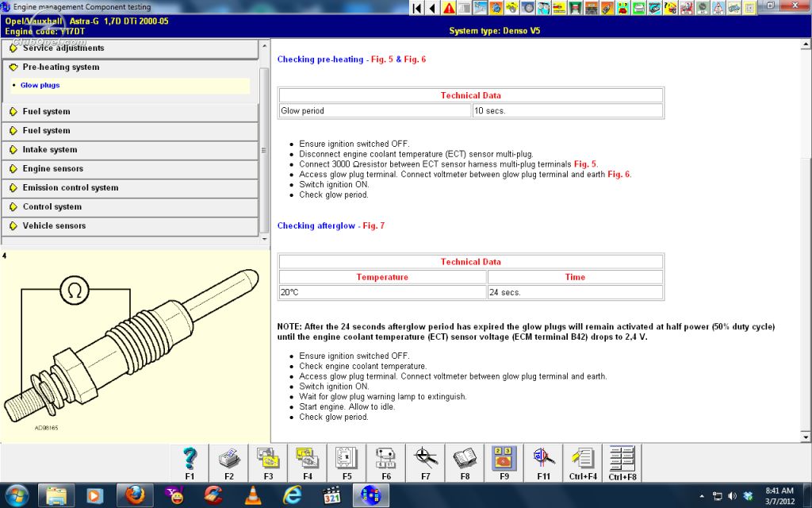Open Media Player Classic 321 icon
Image resolution: width=812 pixels, height=508 pixels.
click(331, 495)
